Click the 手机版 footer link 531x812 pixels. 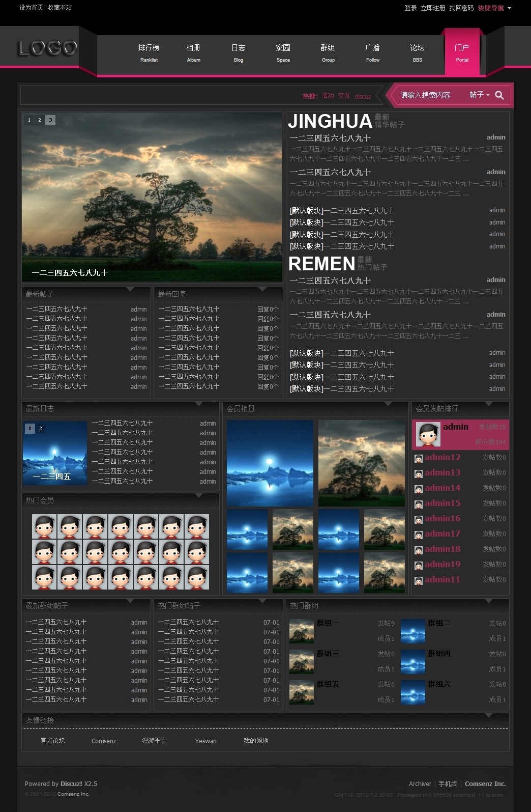click(448, 784)
